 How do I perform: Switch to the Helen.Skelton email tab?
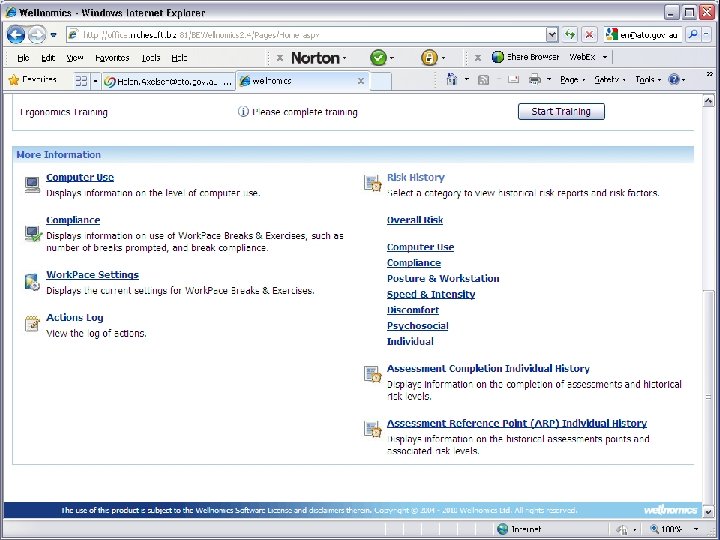click(168, 81)
